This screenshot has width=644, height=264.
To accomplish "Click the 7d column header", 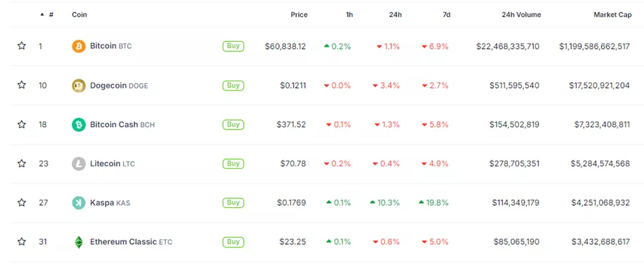I will [447, 15].
